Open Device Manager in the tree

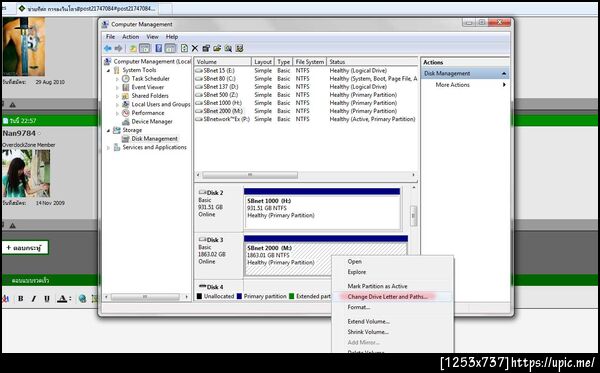click(152, 121)
